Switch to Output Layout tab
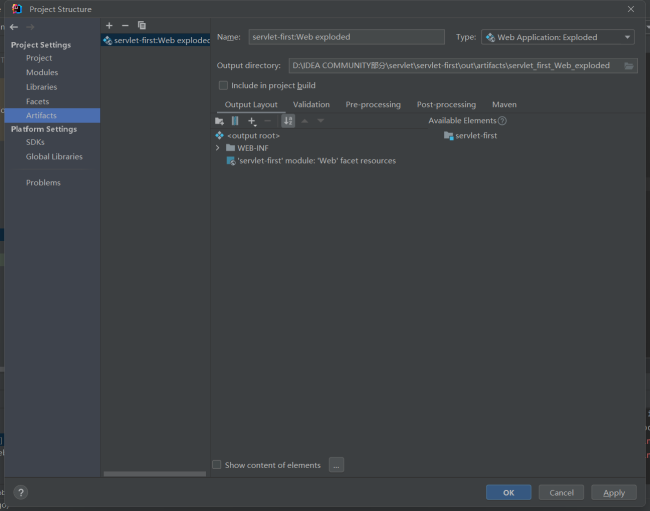 251,104
